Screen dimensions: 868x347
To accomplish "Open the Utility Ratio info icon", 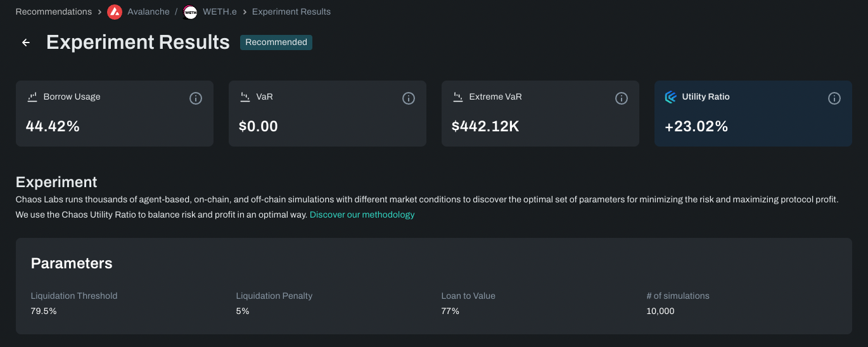I will 834,98.
